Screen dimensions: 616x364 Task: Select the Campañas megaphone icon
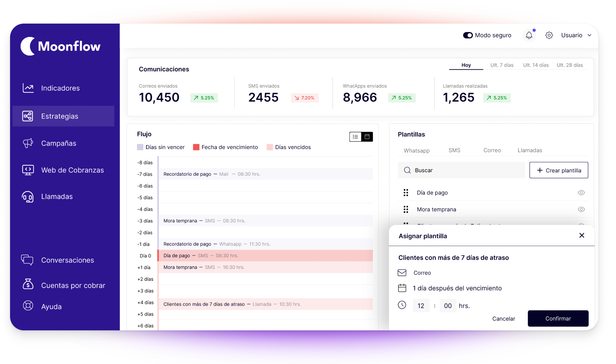[28, 143]
